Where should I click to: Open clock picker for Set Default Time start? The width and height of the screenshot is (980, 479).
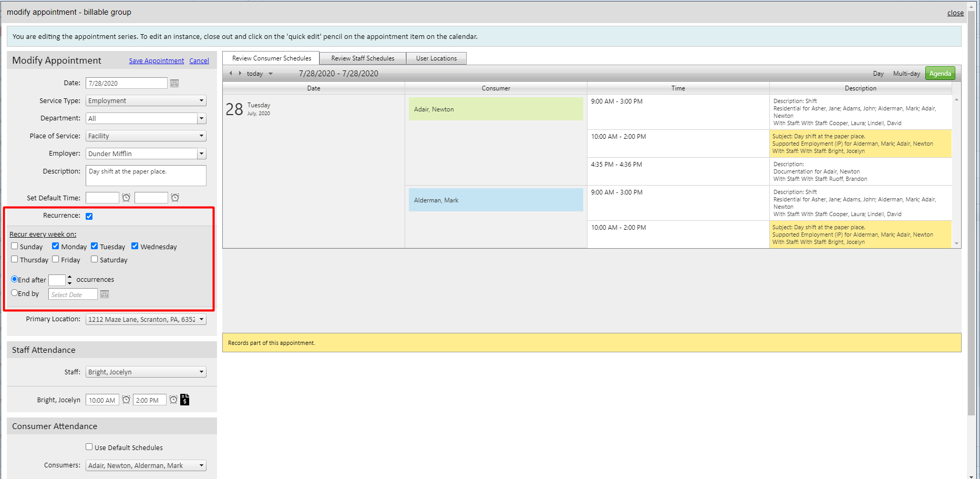tap(126, 198)
